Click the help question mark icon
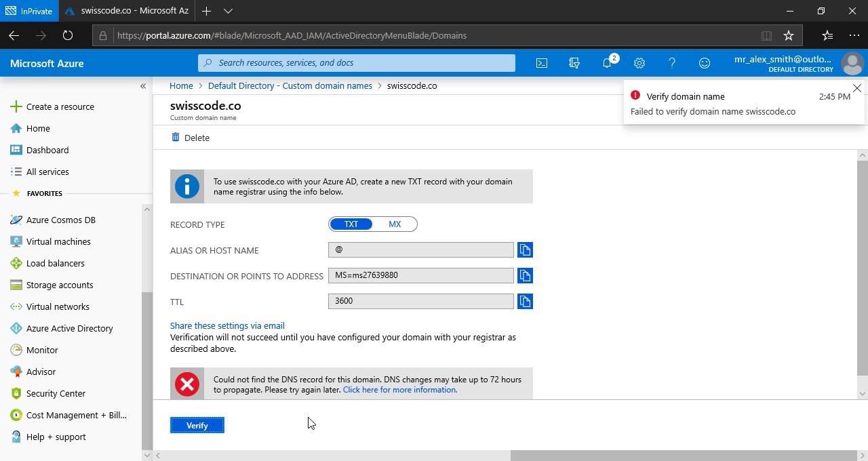 (672, 63)
